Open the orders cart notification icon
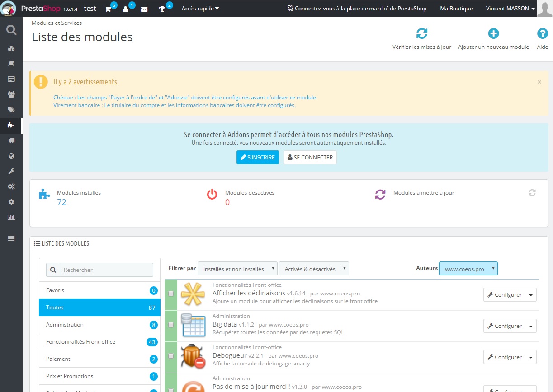This screenshot has width=553, height=392. pos(109,8)
